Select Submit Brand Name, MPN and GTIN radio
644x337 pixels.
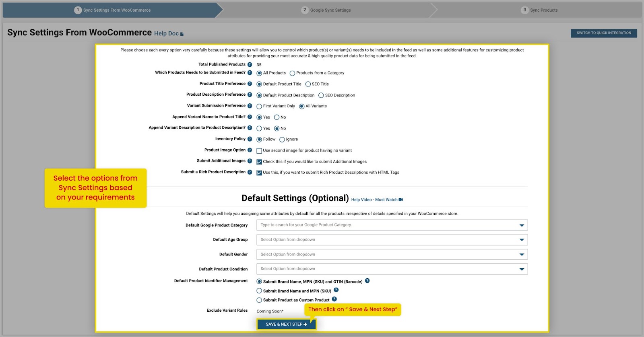tap(259, 282)
